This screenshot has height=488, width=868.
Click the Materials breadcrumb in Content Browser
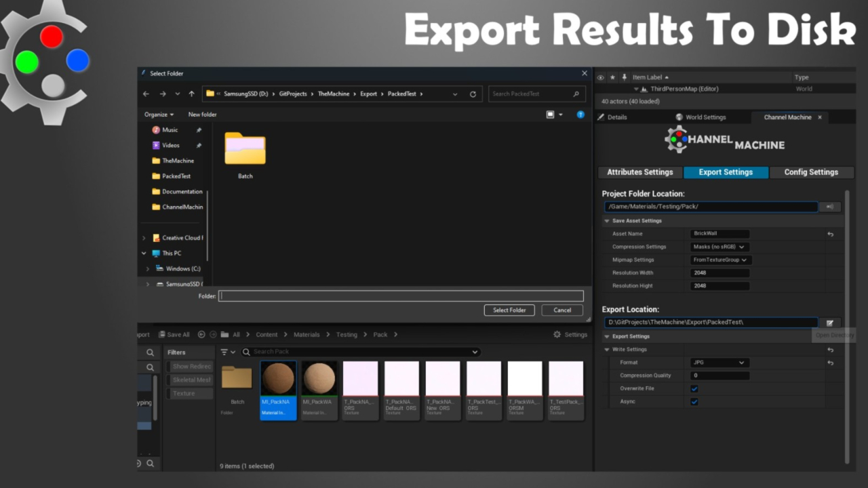click(307, 334)
